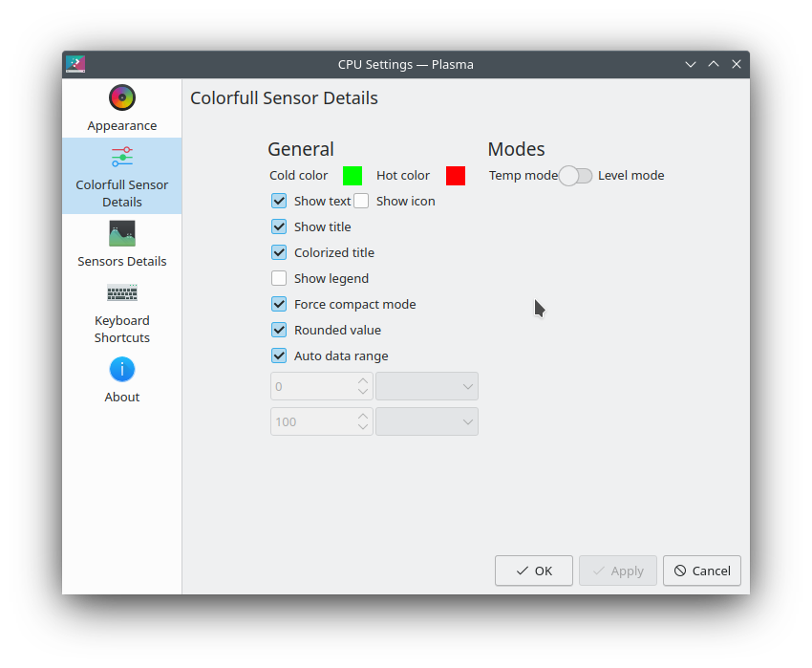Uncheck the Show text checkbox

pos(279,201)
